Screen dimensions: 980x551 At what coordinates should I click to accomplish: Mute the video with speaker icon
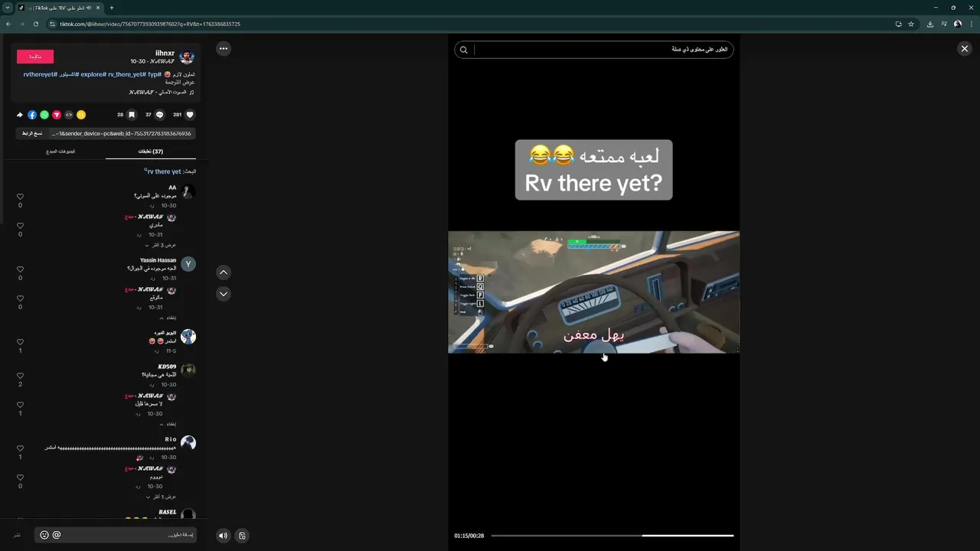223,536
